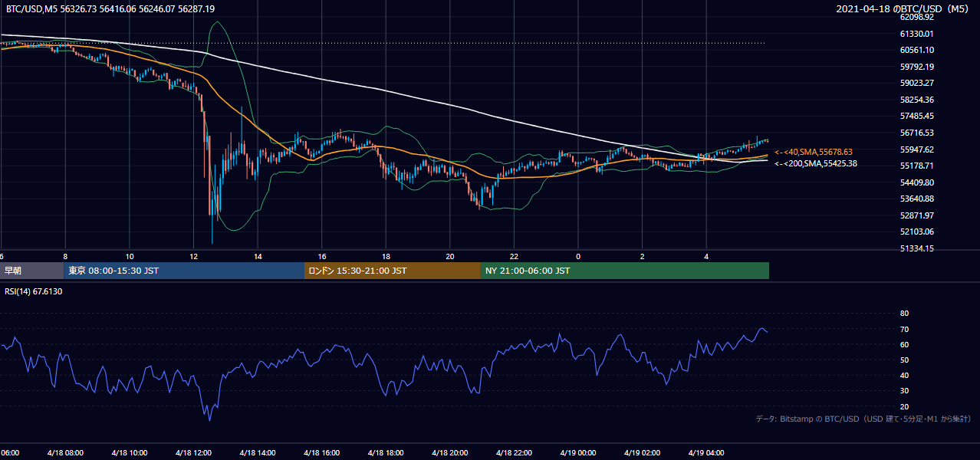The height and width of the screenshot is (460, 980).
Task: Click price axis value 62098.92
Action: [x=916, y=17]
